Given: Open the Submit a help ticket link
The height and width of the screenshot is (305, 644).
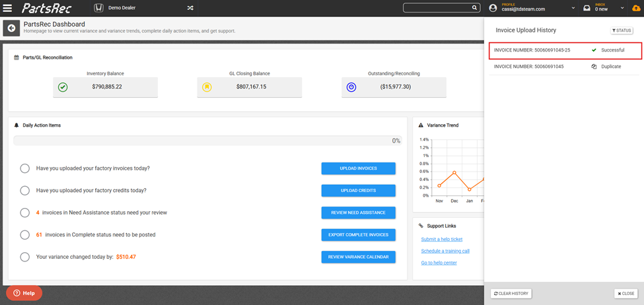Looking at the screenshot, I should coord(441,240).
